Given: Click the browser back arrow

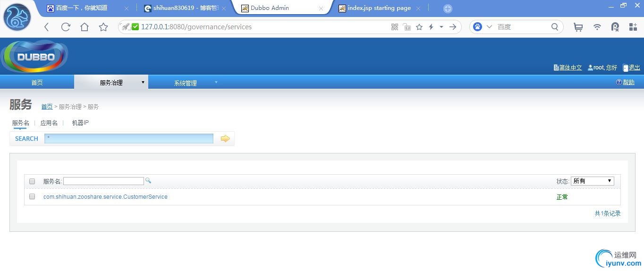Looking at the screenshot, I should point(46,27).
